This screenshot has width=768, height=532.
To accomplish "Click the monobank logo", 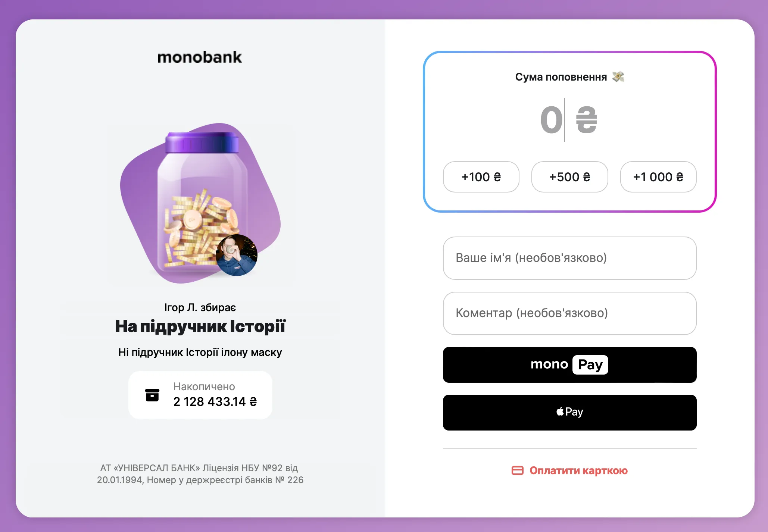I will [200, 57].
